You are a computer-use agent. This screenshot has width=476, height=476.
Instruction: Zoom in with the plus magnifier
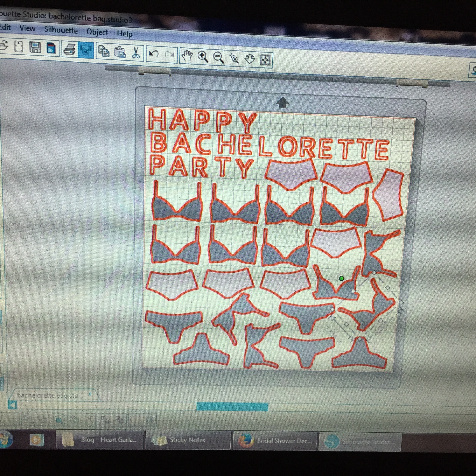(x=203, y=57)
